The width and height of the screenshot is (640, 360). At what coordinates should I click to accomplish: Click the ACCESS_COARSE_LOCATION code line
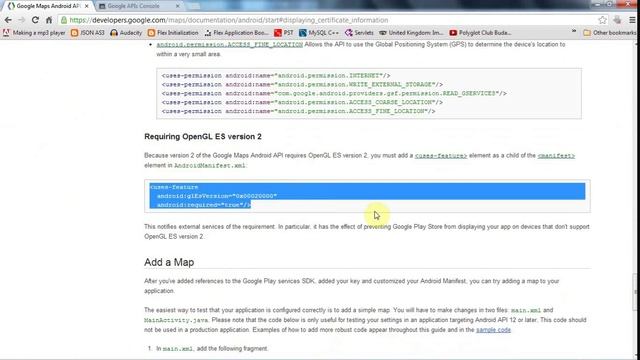(x=302, y=102)
